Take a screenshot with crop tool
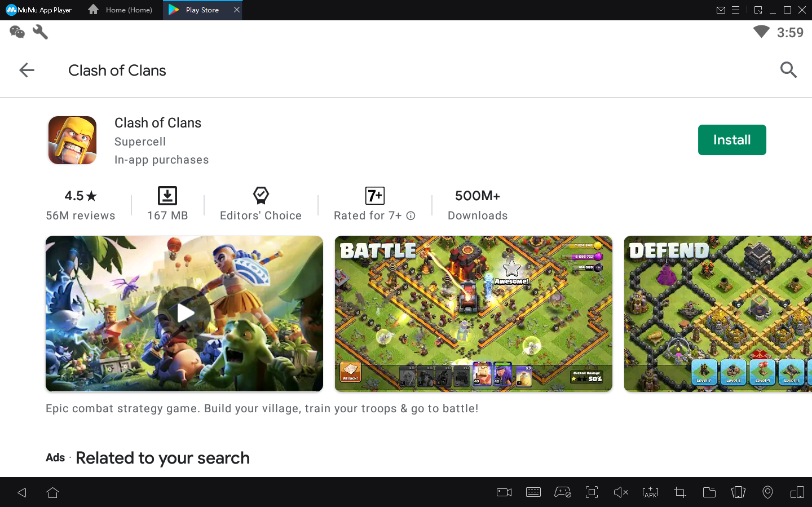 pos(680,492)
